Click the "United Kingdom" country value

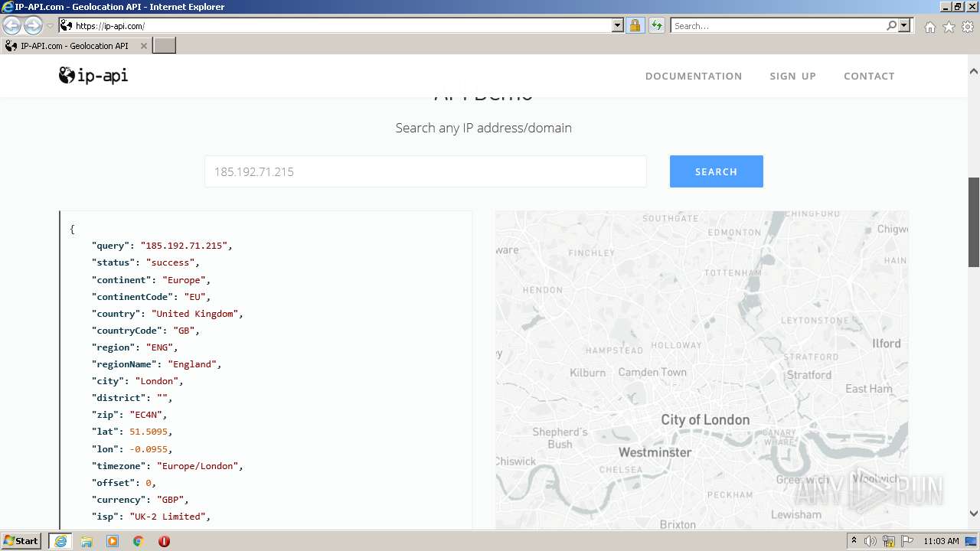(x=195, y=314)
